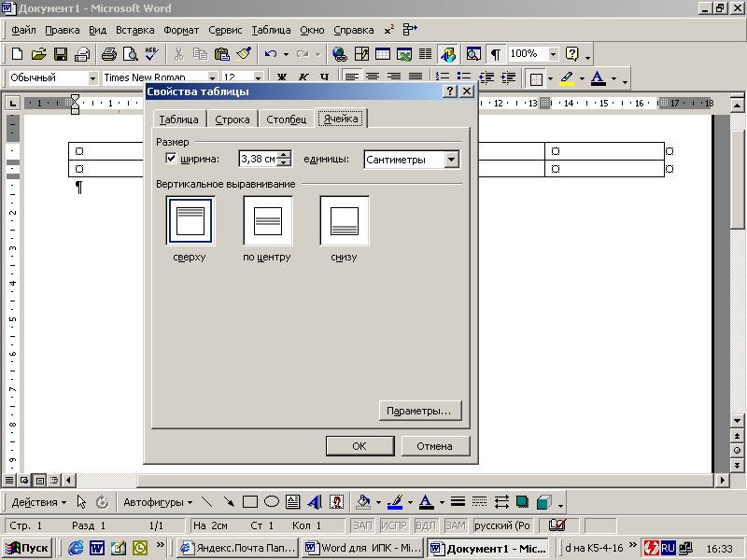Open the zoom 100% dropdown

553,54
